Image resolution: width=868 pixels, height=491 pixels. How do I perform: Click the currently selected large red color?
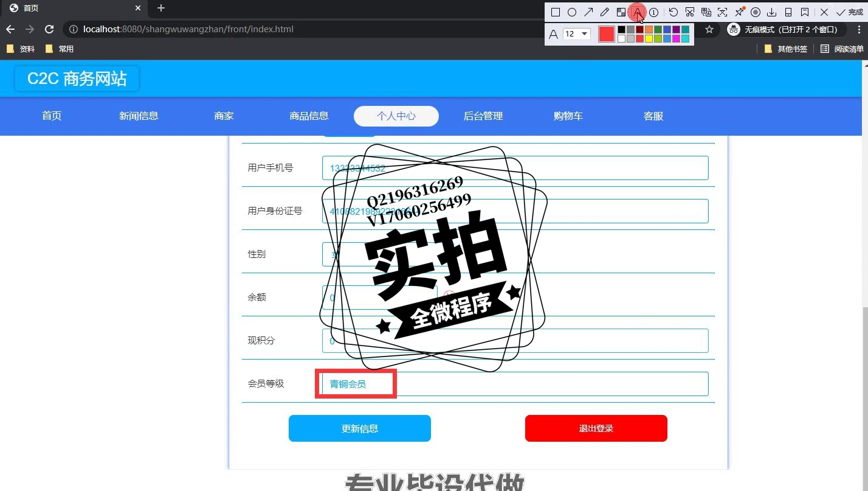click(607, 34)
